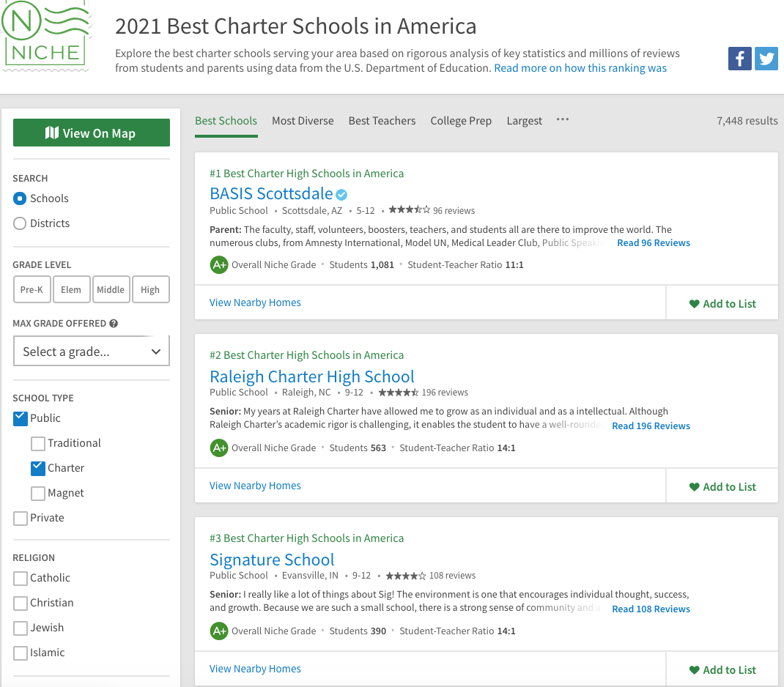Click the max grade offered help icon
The image size is (784, 687).
[x=114, y=323]
